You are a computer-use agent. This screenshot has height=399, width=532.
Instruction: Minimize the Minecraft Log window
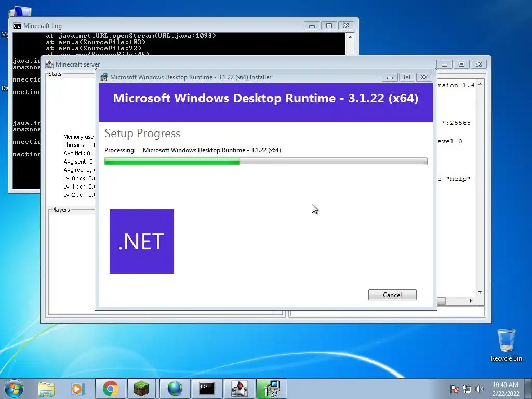click(312, 26)
